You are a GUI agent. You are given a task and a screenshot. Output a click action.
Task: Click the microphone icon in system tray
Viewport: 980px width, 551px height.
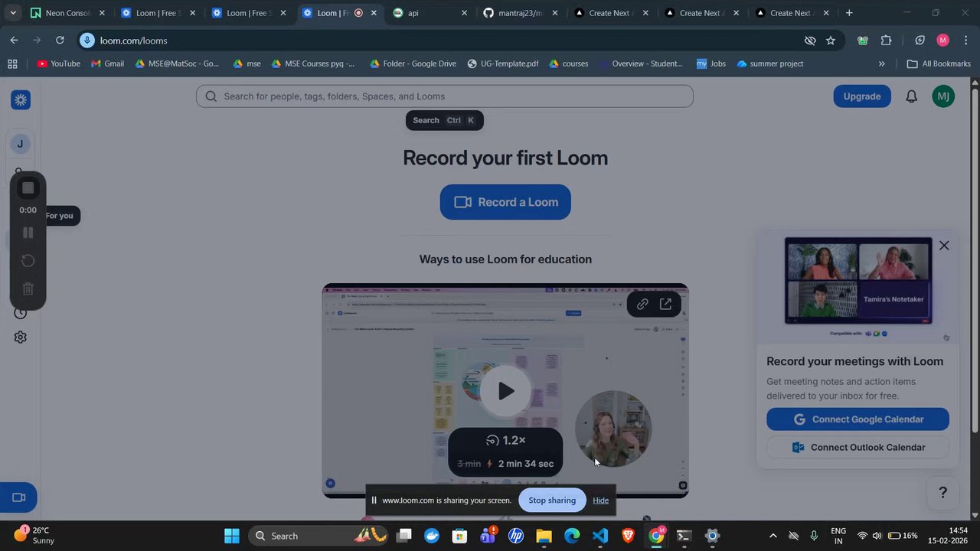pyautogui.click(x=814, y=536)
